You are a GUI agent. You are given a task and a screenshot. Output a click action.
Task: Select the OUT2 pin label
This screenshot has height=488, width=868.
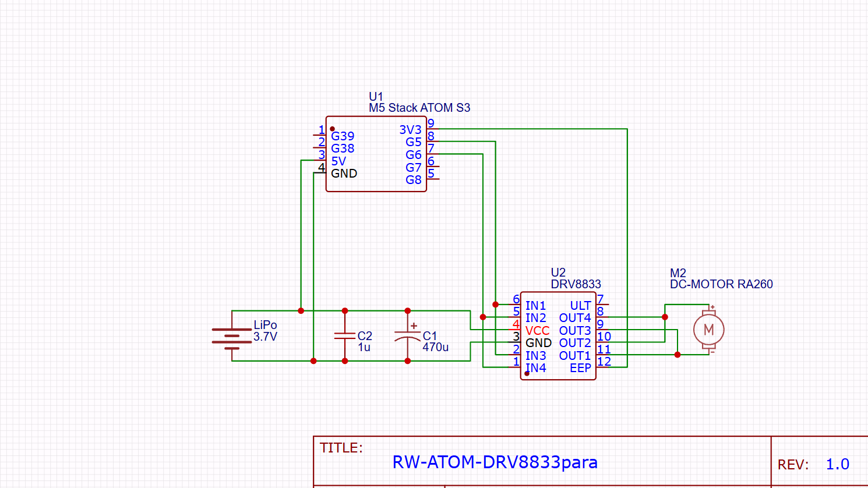click(x=575, y=343)
